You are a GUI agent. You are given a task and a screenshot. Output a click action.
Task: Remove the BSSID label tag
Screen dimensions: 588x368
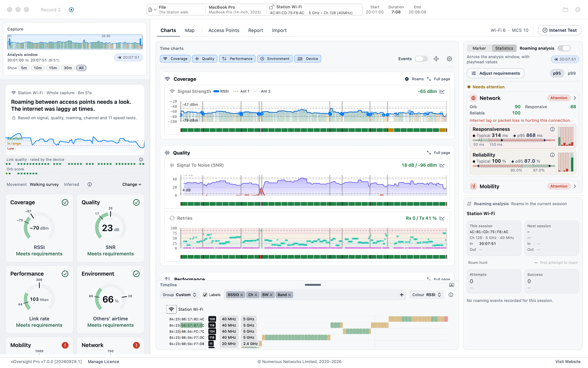pos(241,295)
